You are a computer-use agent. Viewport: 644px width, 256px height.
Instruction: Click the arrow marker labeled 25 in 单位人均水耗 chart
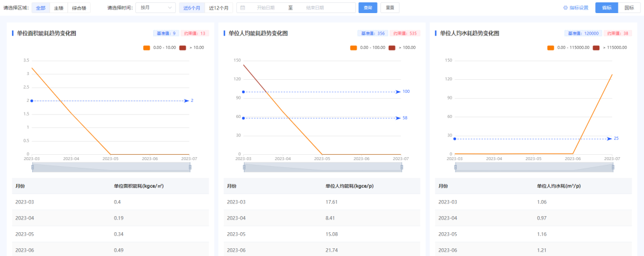pos(609,139)
